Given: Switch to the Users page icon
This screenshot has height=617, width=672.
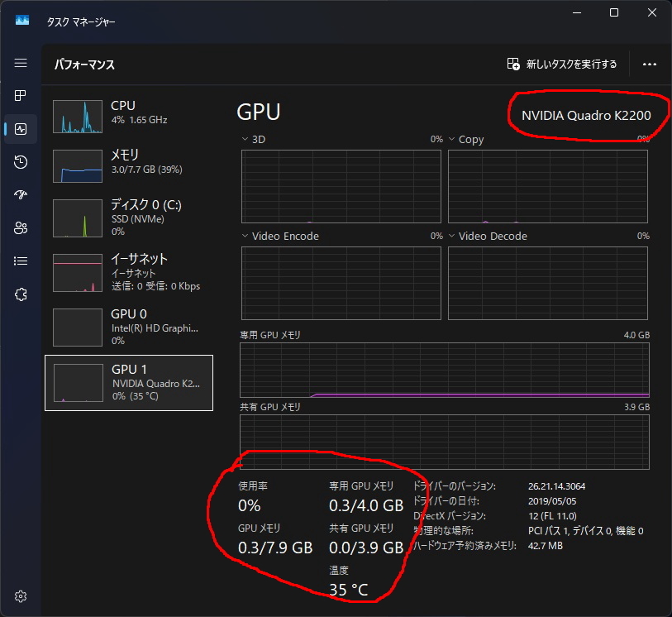Looking at the screenshot, I should [x=21, y=228].
